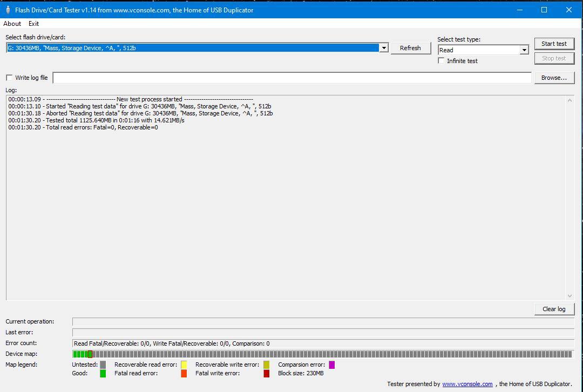This screenshot has height=392, width=583.
Task: Click the dark red Fatal write error swatch
Action: (266, 374)
